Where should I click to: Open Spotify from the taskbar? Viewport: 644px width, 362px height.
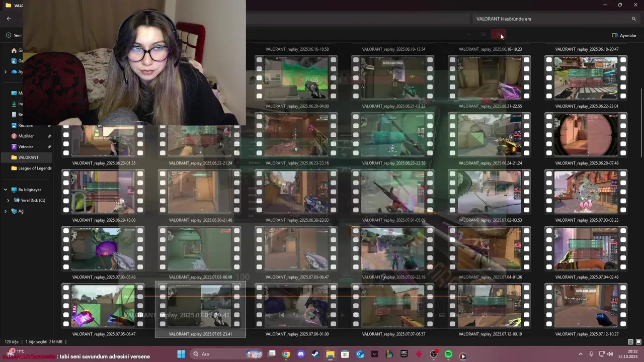point(448,354)
